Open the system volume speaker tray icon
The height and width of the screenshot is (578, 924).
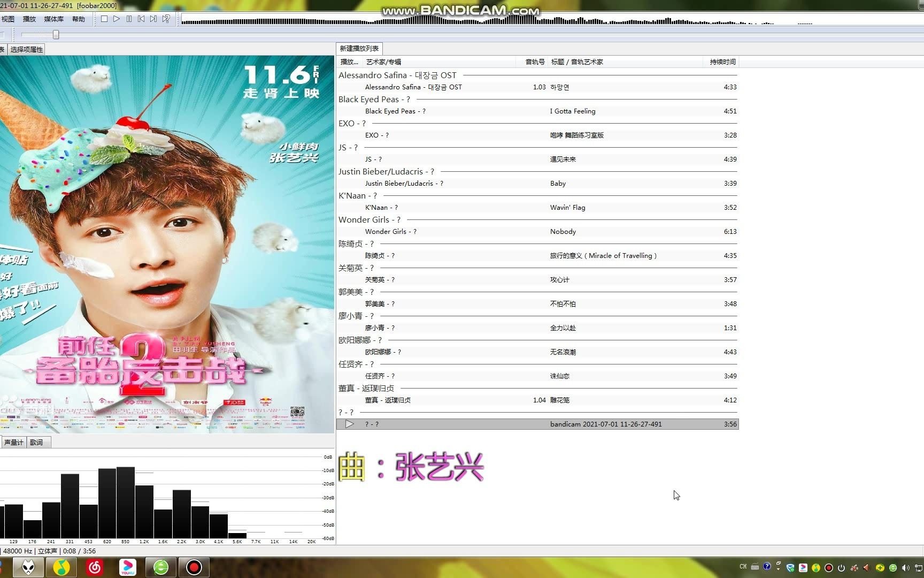point(905,568)
